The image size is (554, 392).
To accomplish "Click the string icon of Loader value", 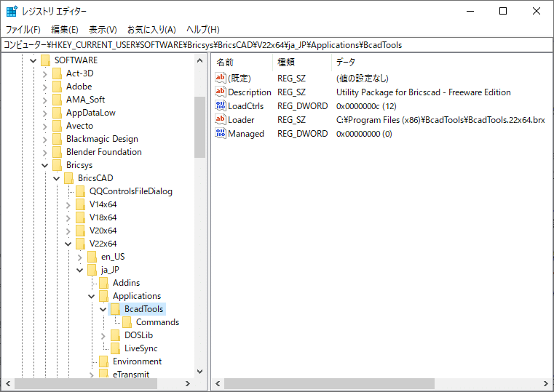I will [x=221, y=119].
